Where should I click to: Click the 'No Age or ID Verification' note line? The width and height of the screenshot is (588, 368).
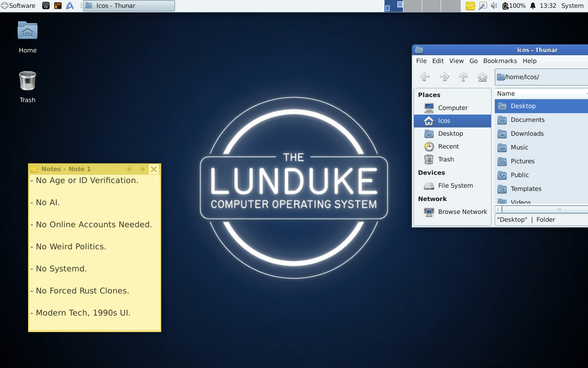point(84,180)
